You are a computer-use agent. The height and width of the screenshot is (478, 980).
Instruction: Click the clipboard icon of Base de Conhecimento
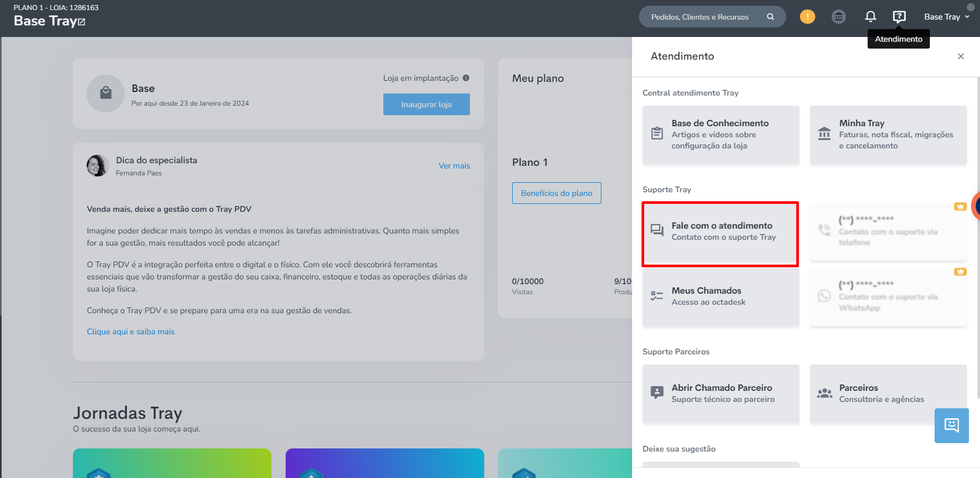tap(657, 133)
